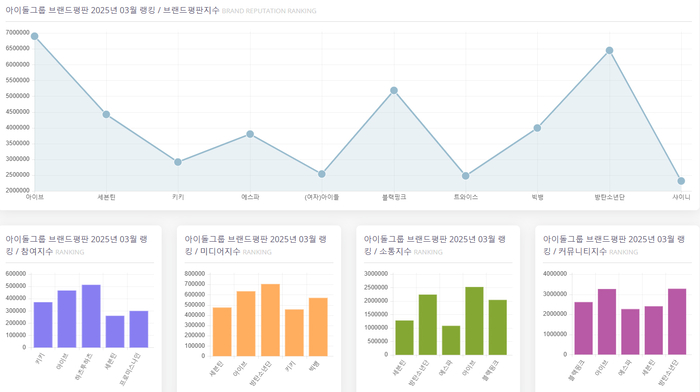Select the orange 키키 bar in 미디어지수 chart
The width and height of the screenshot is (700, 392).
coord(294,333)
